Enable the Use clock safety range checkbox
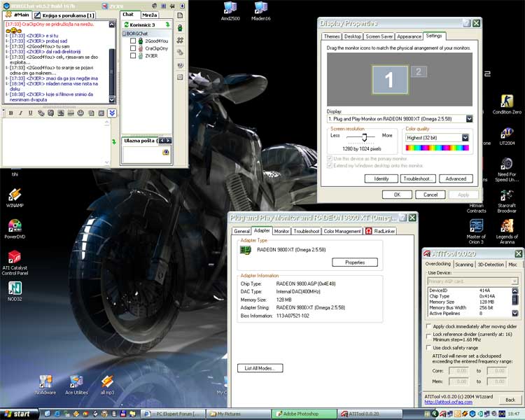This screenshot has width=525, height=420. 428,347
